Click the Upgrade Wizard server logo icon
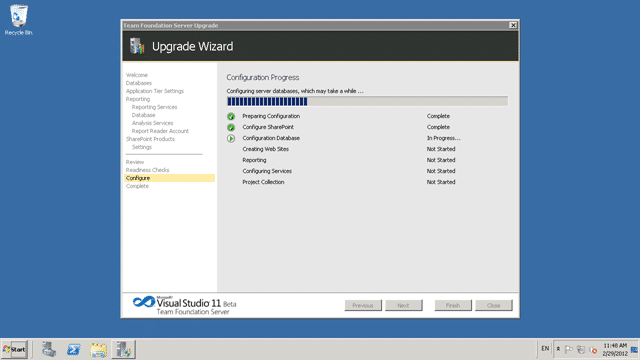Screen dimensions: 640x360 tap(137, 46)
